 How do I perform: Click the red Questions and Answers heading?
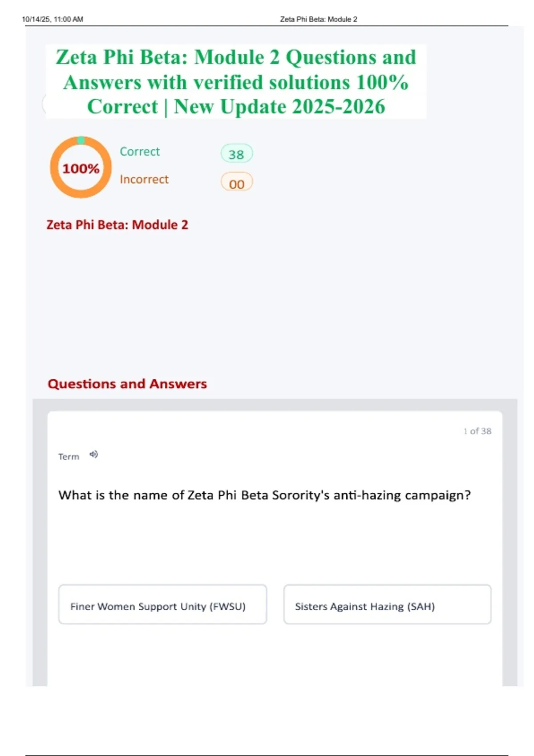click(x=127, y=384)
